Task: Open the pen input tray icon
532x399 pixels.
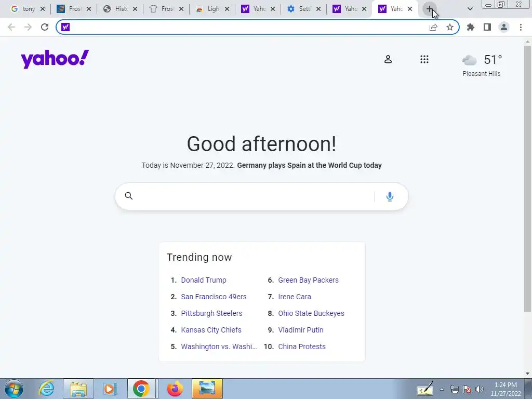Action: click(425, 389)
